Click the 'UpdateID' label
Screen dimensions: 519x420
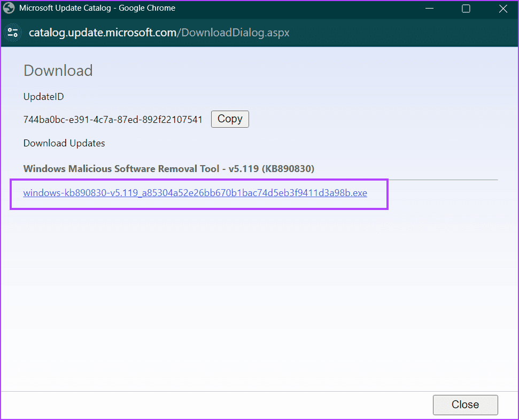43,97
